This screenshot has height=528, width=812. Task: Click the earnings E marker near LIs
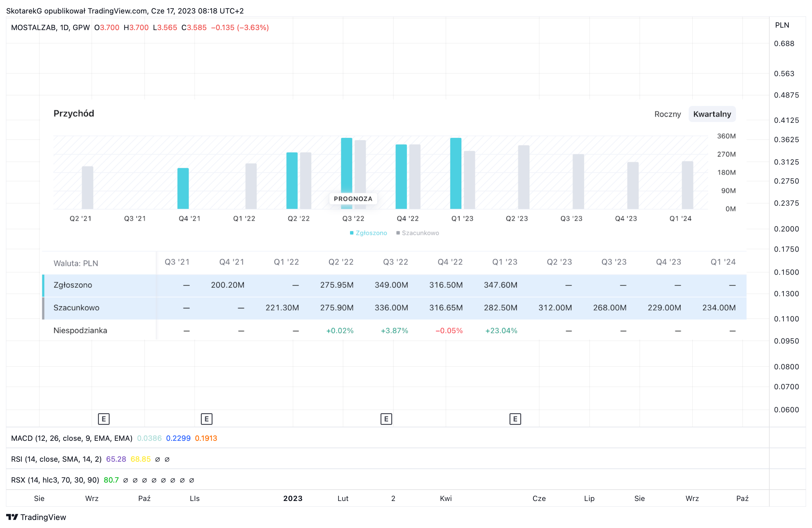(206, 419)
